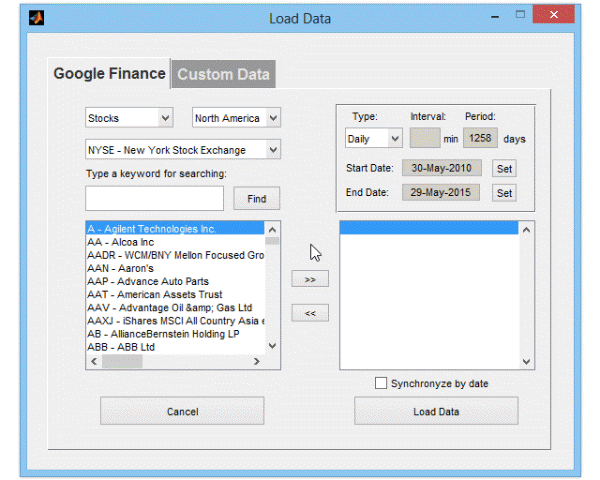Click Set button for End Date
The image size is (600, 480).
[x=504, y=193]
